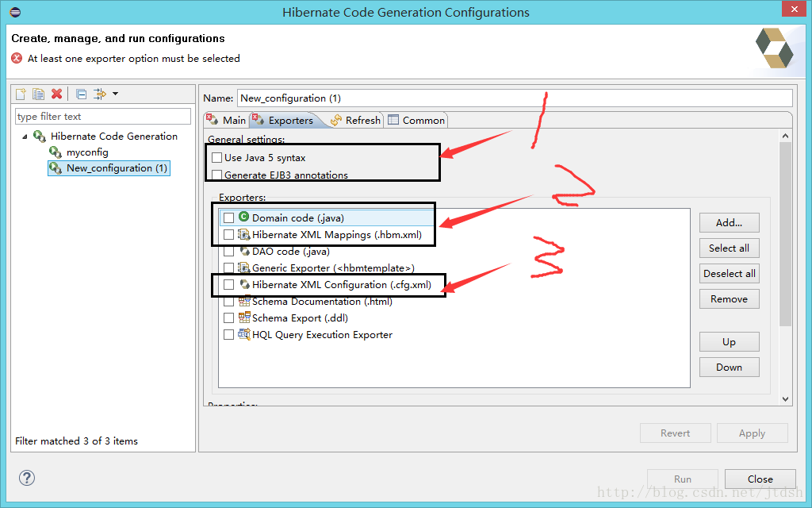Click the filter configurations icon
Image resolution: width=812 pixels, height=508 pixels.
99,94
